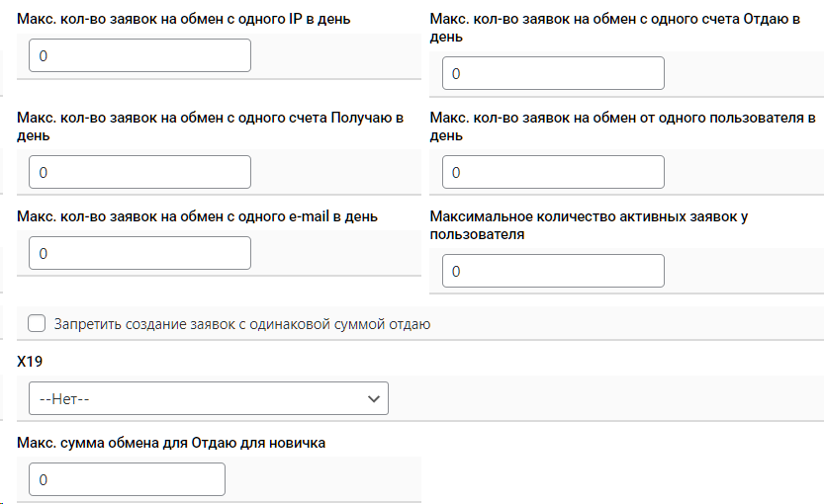Click the chevron arrow of the X19 select
The width and height of the screenshot is (824, 504).
coord(374,398)
